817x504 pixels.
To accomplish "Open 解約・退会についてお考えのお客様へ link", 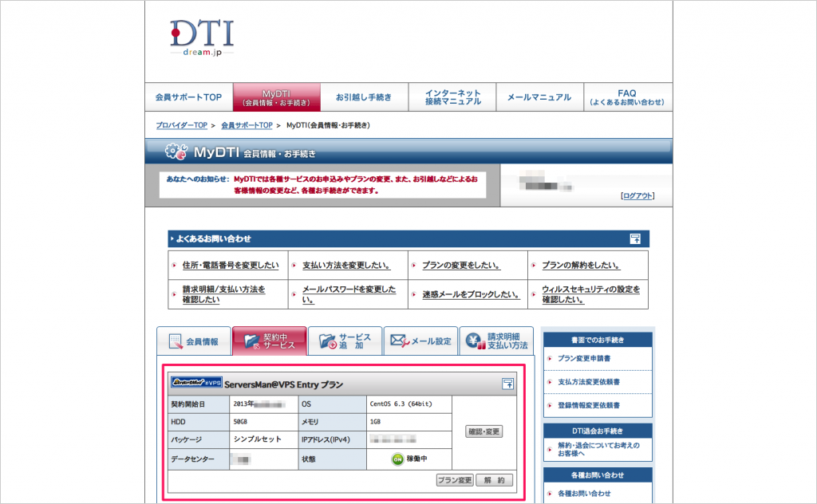I will (x=598, y=449).
